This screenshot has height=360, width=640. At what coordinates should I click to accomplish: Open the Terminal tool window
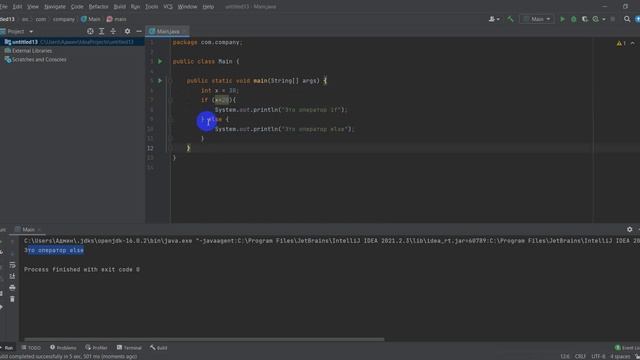pyautogui.click(x=129, y=348)
